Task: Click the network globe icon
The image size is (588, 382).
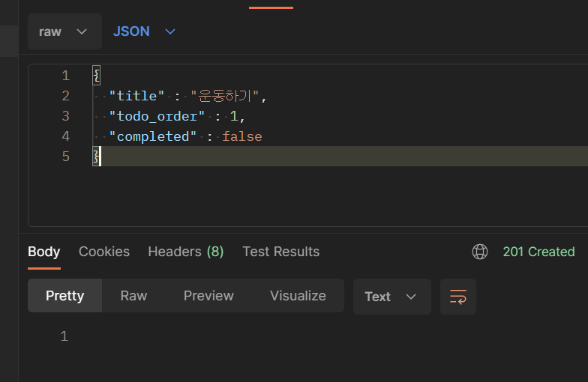Action: (x=480, y=252)
